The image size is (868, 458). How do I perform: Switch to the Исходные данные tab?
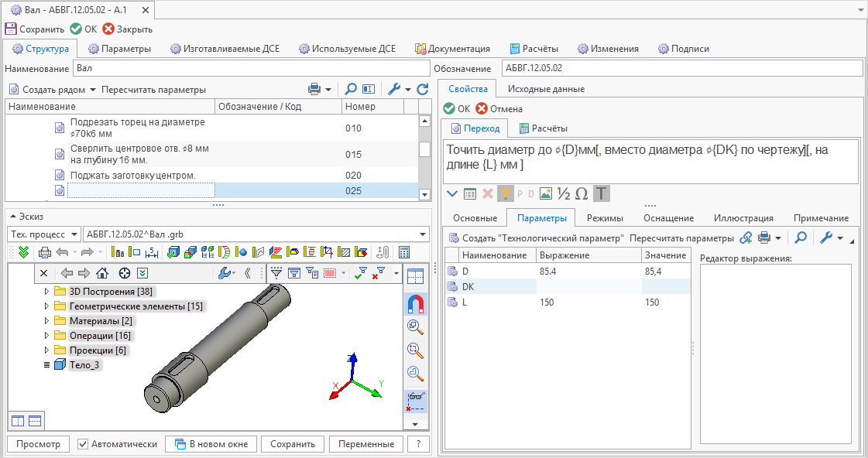(546, 89)
